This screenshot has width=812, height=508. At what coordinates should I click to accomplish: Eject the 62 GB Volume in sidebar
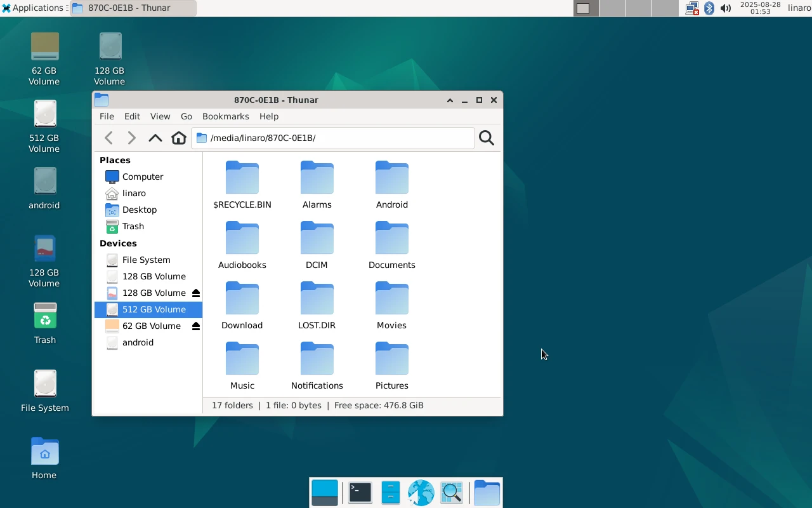click(x=196, y=326)
